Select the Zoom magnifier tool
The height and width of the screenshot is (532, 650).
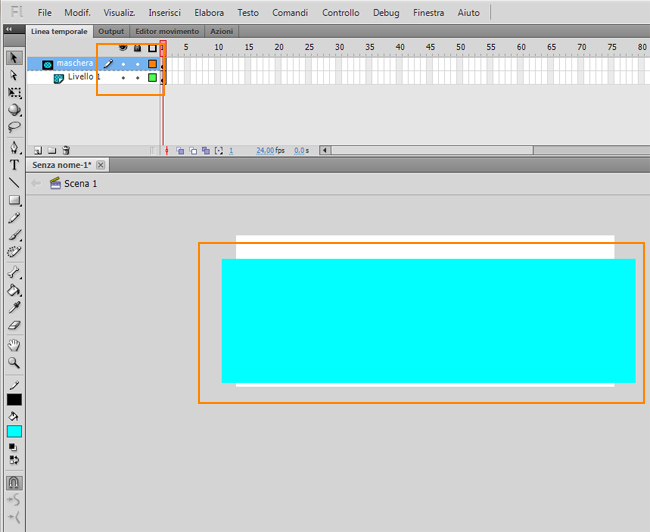point(14,363)
